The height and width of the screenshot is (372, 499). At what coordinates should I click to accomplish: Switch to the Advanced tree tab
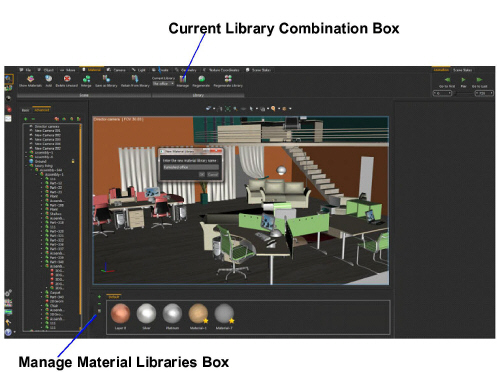click(42, 110)
